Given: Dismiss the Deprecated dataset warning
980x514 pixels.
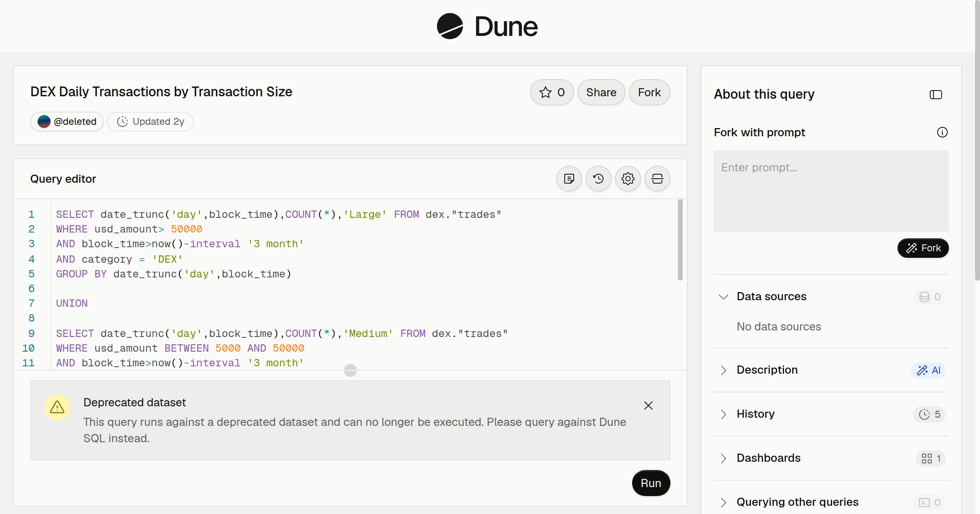Looking at the screenshot, I should click(x=648, y=405).
